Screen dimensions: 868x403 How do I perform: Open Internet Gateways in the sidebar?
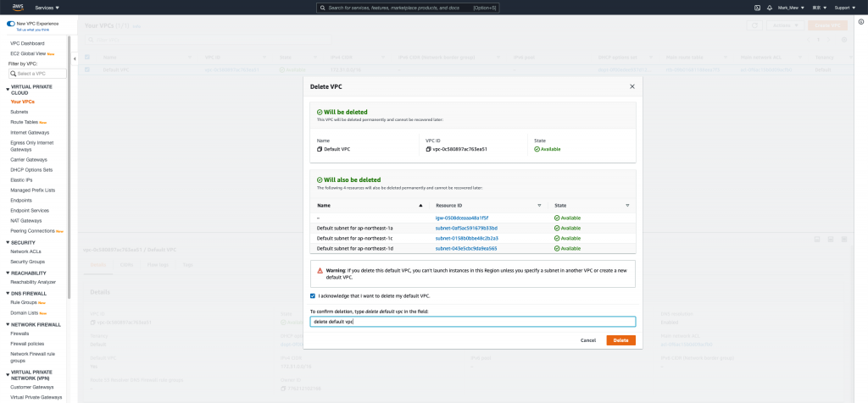click(x=30, y=133)
